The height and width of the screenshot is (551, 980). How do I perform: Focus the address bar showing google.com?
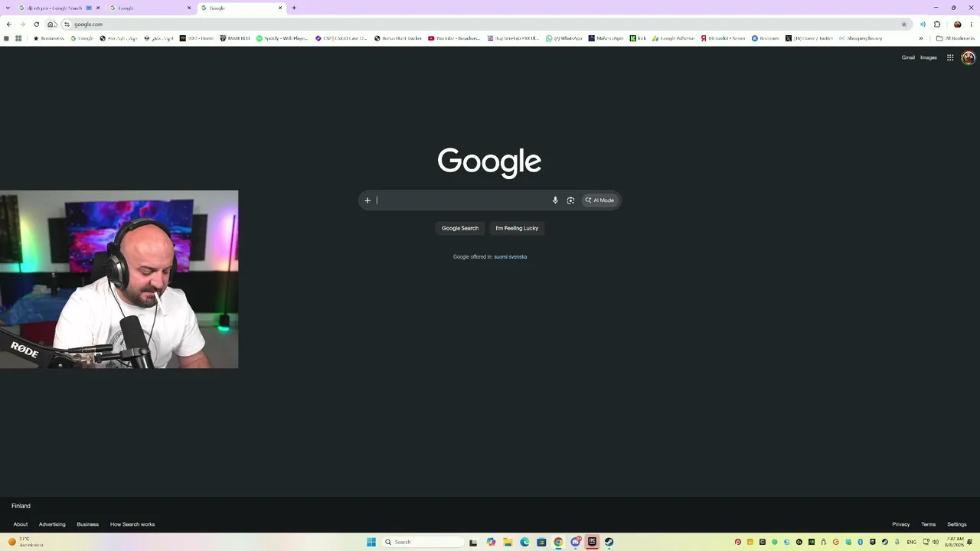click(x=482, y=24)
